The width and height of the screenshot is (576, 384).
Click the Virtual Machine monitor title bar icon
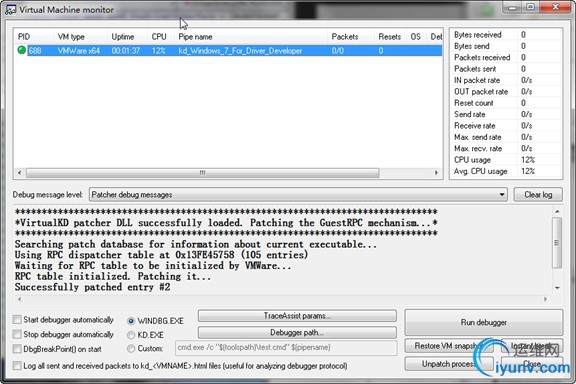(x=11, y=10)
